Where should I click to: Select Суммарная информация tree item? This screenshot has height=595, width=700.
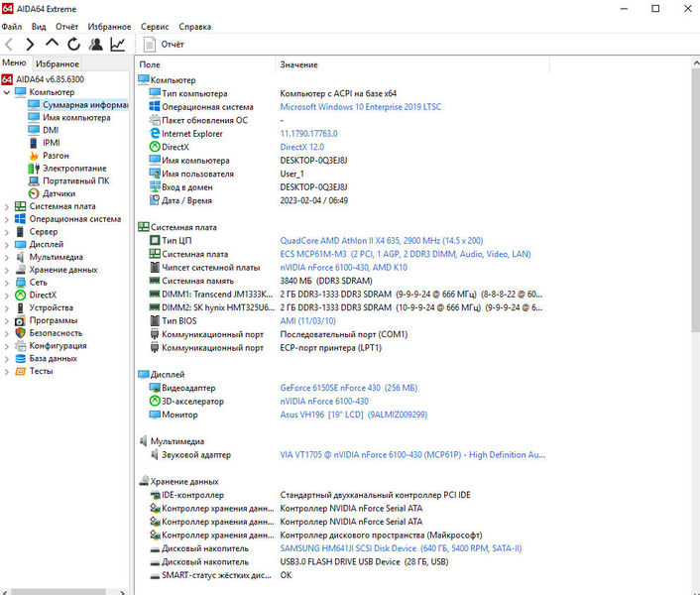click(78, 105)
